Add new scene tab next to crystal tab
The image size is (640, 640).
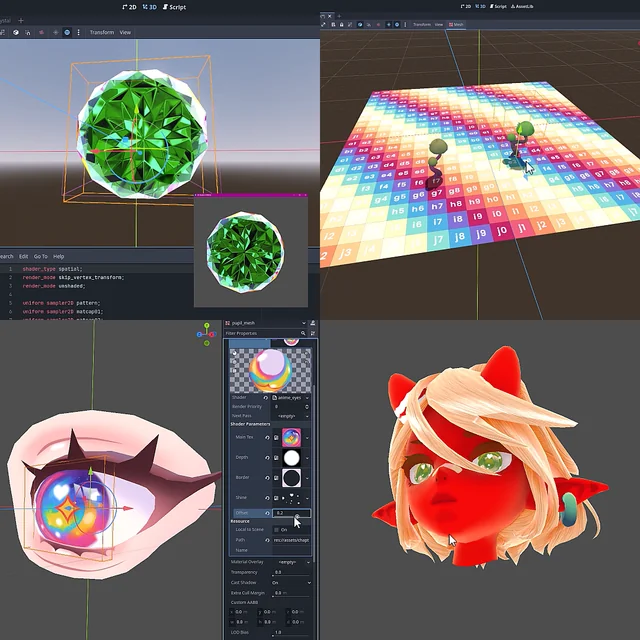[21, 20]
